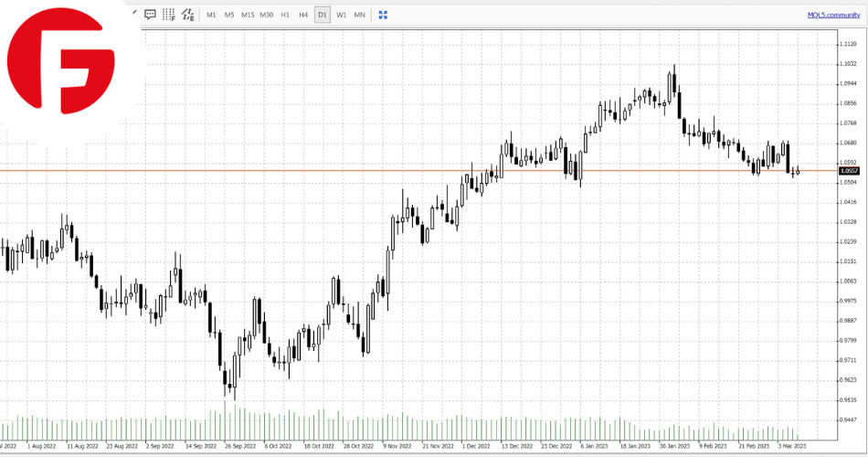Change to W1 weekly timeframe
This screenshot has width=868, height=457.
tap(341, 15)
